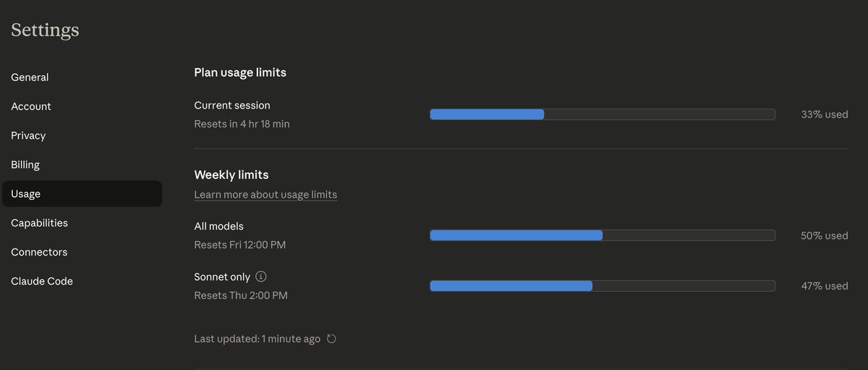The height and width of the screenshot is (370, 868).
Task: Click the info icon beside Sonnet only
Action: pyautogui.click(x=262, y=277)
